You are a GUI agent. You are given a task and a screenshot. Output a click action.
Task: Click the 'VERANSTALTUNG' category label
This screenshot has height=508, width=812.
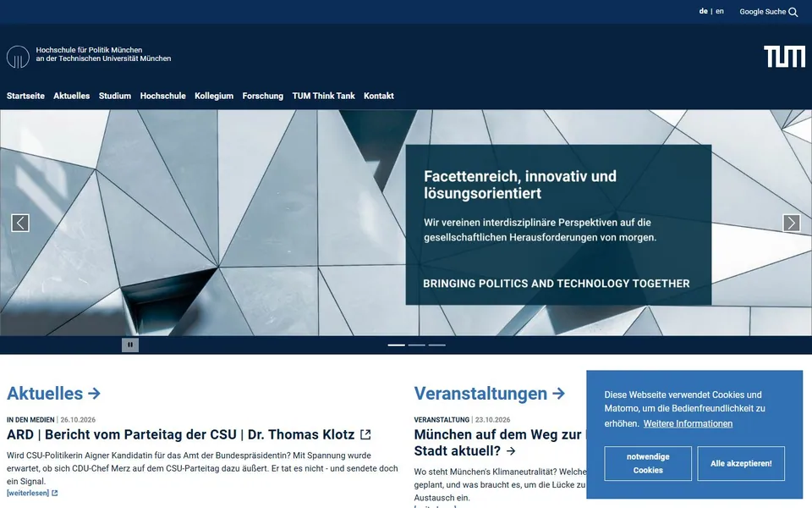442,420
